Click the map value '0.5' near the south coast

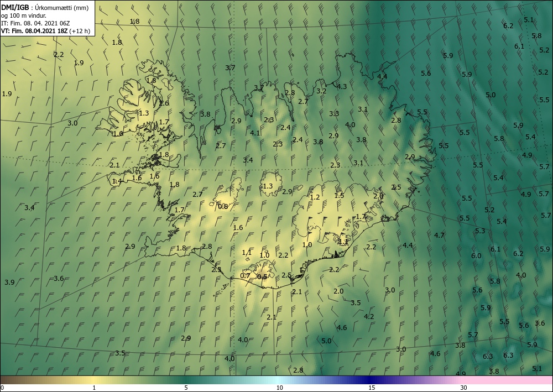pyautogui.click(x=262, y=277)
